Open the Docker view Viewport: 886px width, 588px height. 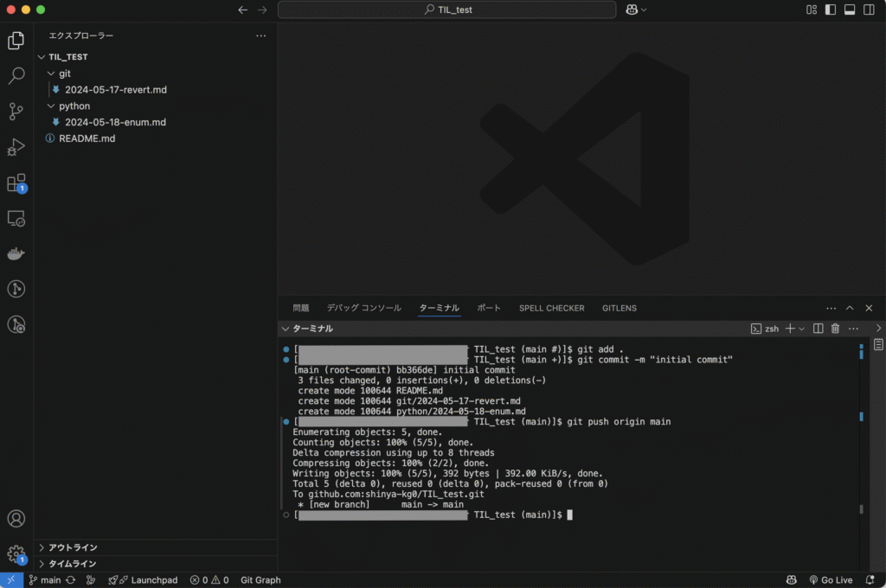pyautogui.click(x=16, y=253)
